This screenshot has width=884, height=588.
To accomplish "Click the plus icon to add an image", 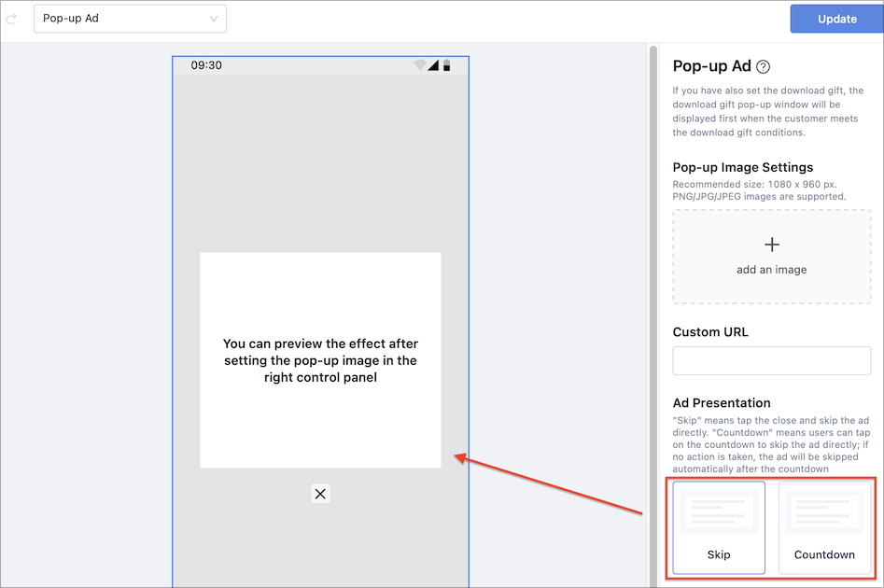I will coord(772,245).
